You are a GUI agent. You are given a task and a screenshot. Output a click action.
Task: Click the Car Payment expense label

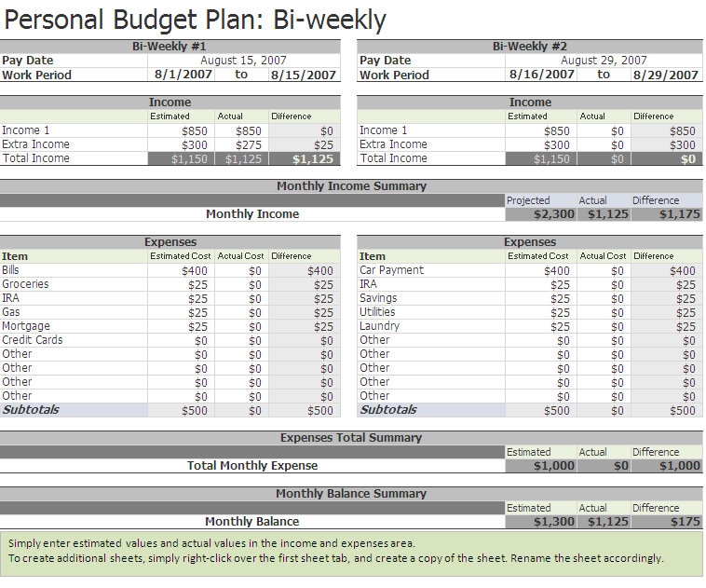(x=391, y=270)
